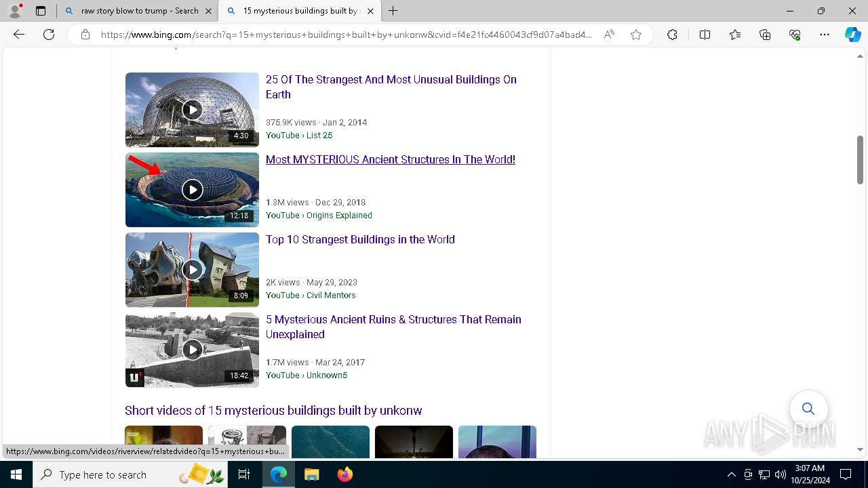Select the '15 mysterious buildings built by' tab

coord(300,11)
